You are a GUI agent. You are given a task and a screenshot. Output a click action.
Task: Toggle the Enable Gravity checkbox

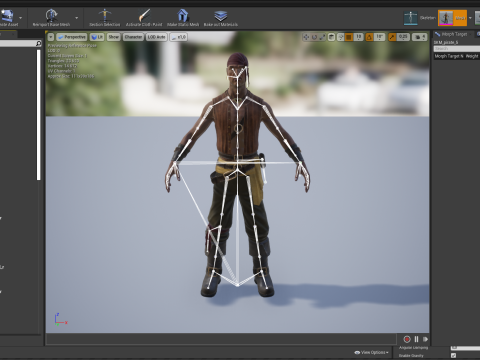[x=453, y=356]
